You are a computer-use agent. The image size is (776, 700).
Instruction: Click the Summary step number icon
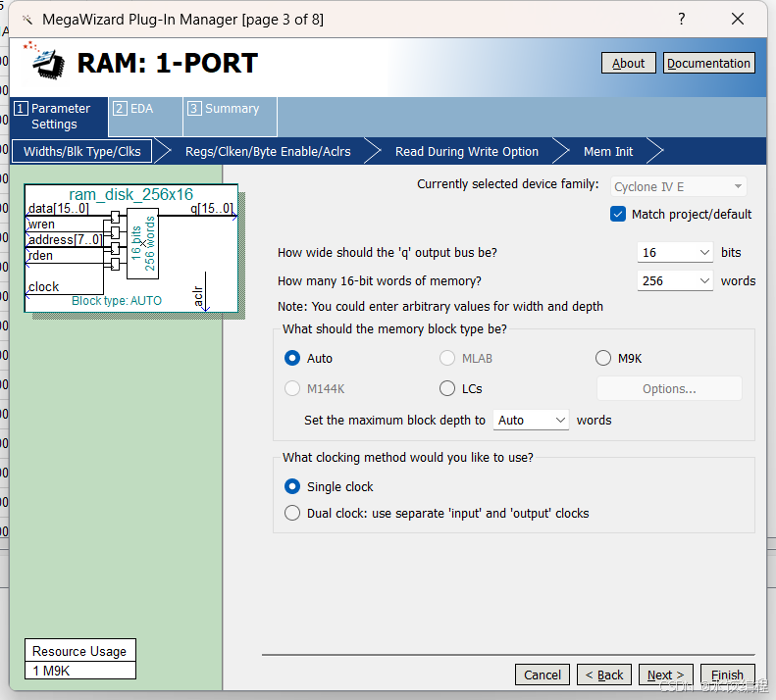(194, 109)
